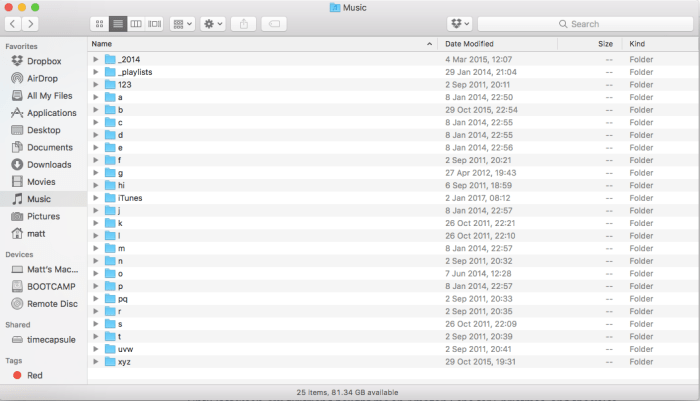Sort by the Name column header

click(260, 44)
